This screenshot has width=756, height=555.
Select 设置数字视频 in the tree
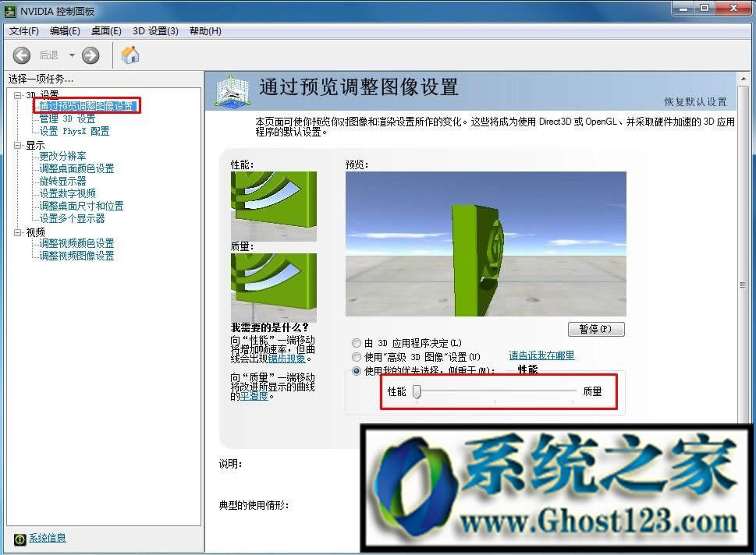(68, 193)
